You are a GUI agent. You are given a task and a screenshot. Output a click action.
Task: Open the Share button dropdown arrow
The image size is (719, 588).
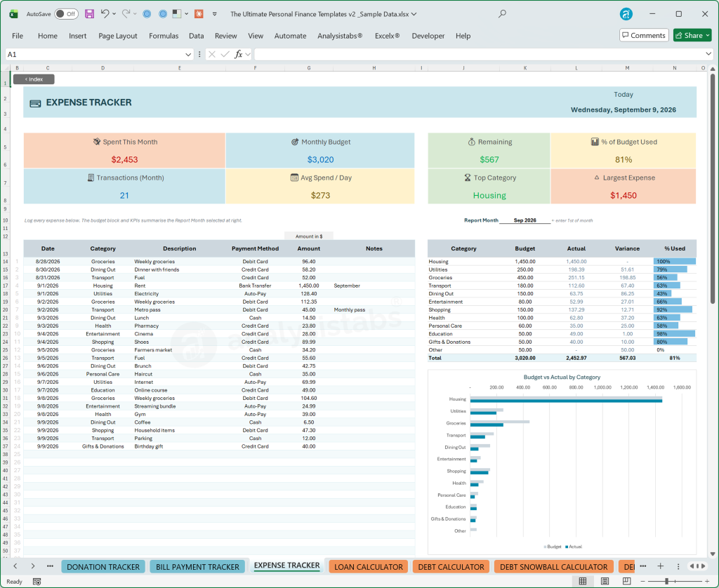pos(708,35)
